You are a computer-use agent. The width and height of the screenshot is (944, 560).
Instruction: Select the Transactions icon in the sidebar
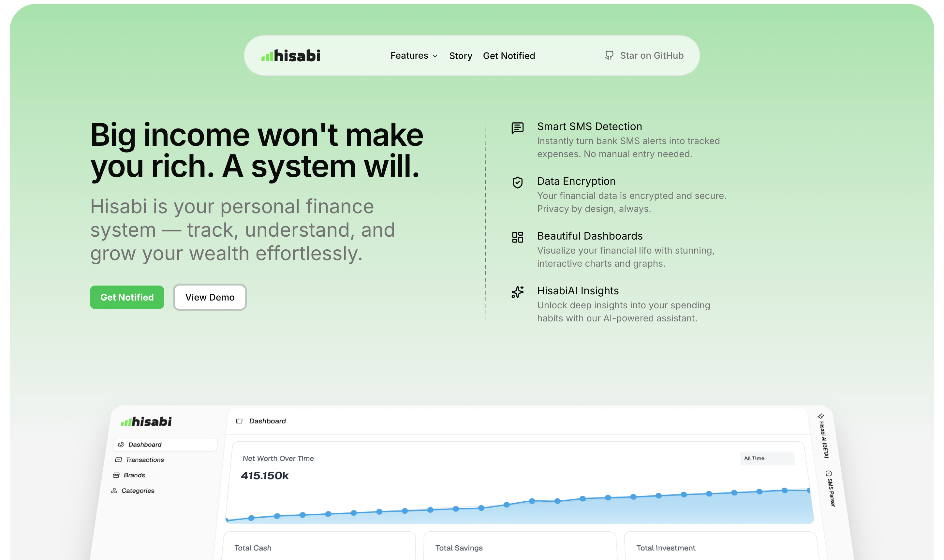click(x=118, y=460)
